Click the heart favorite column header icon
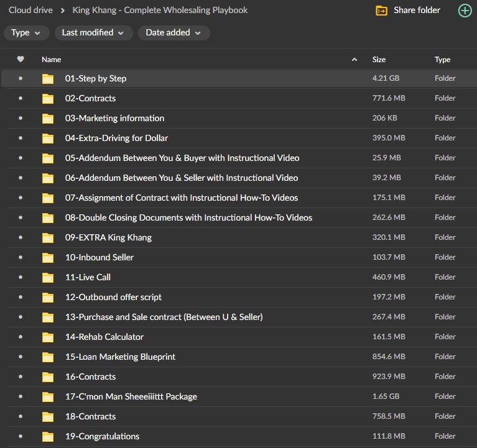This screenshot has height=448, width=477. click(21, 60)
